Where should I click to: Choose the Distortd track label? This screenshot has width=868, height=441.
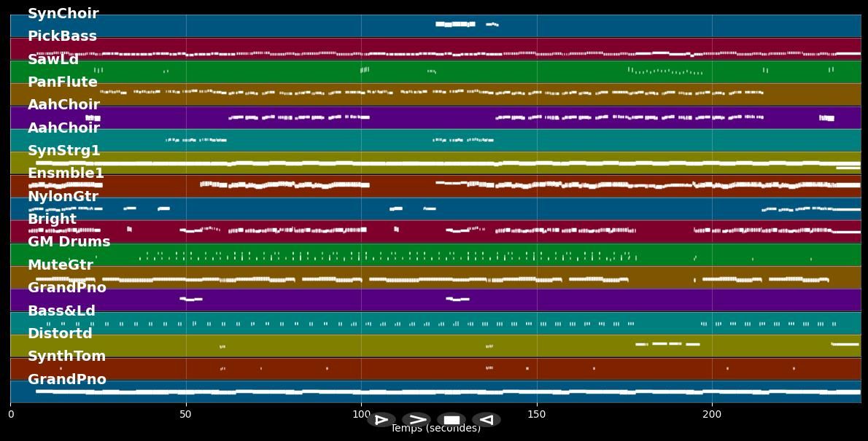(x=60, y=334)
